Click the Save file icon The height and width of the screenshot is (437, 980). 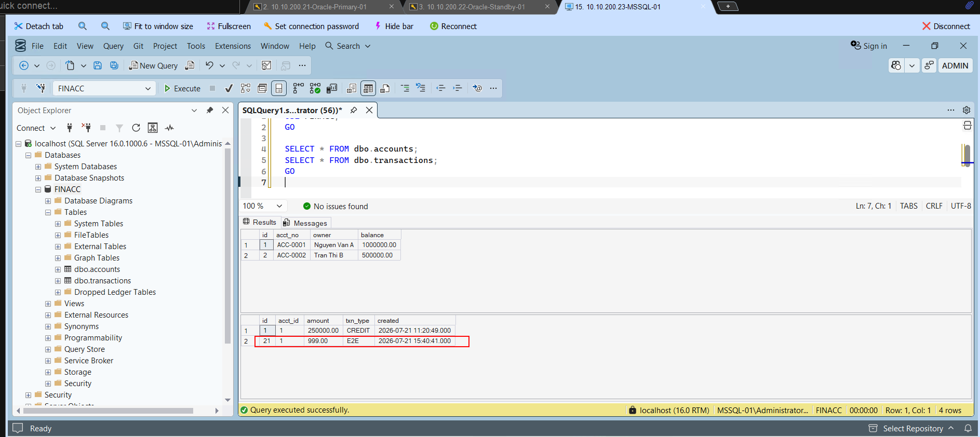coord(98,65)
